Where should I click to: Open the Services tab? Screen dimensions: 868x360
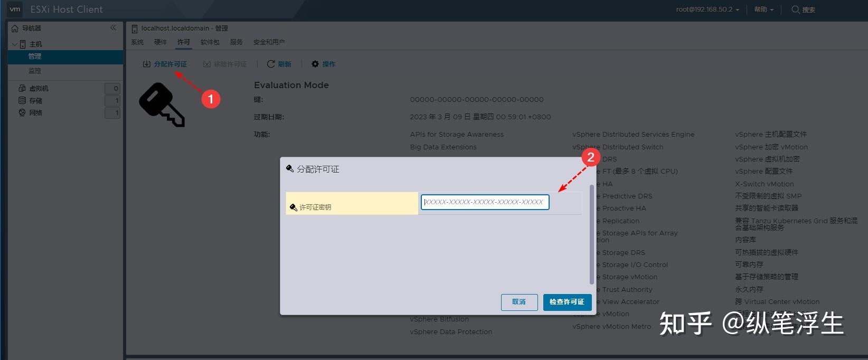tap(237, 42)
